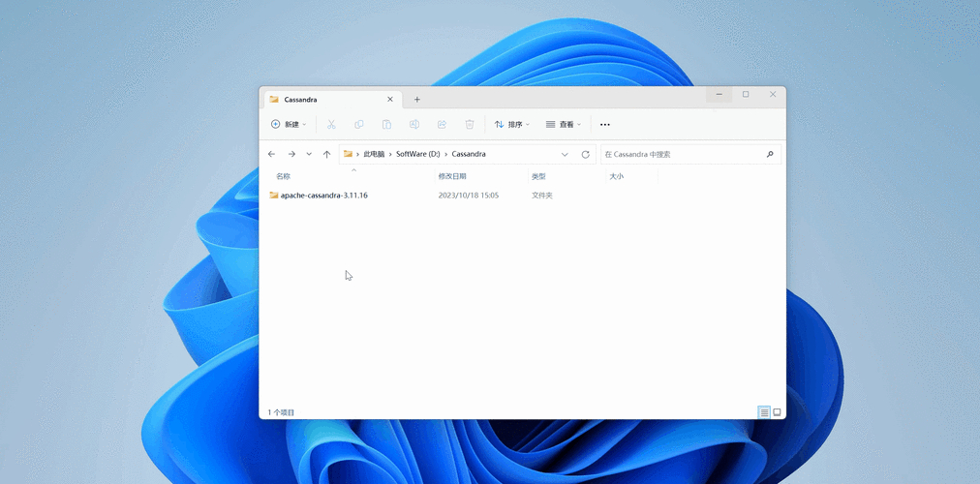Screen dimensions: 980x484
Task: Go back with the left arrow
Action: pyautogui.click(x=271, y=154)
